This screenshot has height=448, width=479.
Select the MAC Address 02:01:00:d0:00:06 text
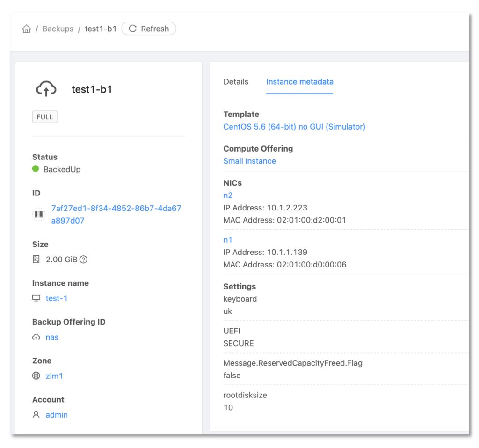click(285, 265)
